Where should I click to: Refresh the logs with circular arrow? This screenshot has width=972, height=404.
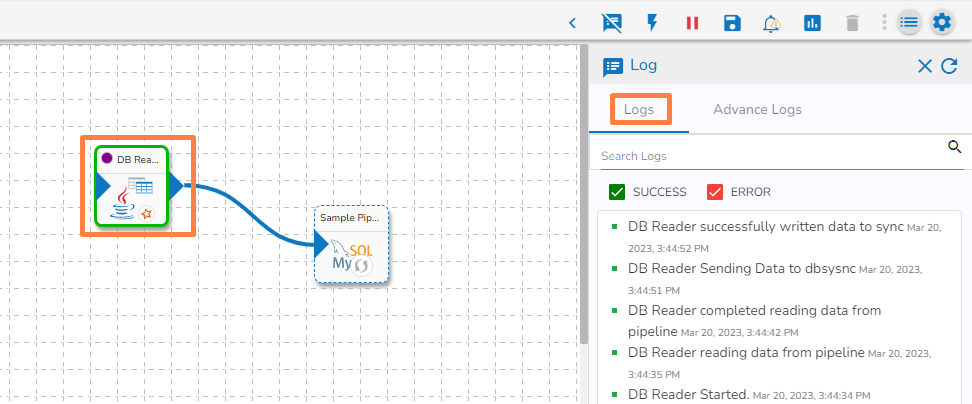pyautogui.click(x=949, y=66)
